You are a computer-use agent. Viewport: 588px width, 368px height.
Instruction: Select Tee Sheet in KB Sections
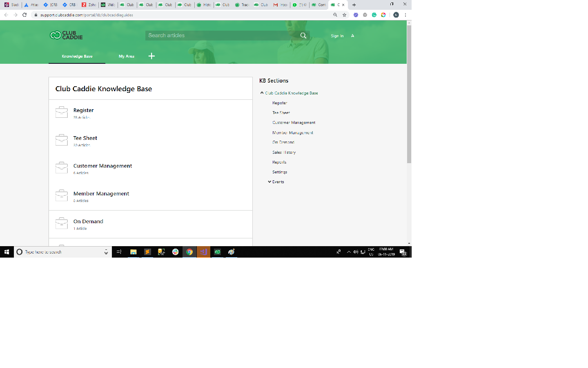(281, 112)
